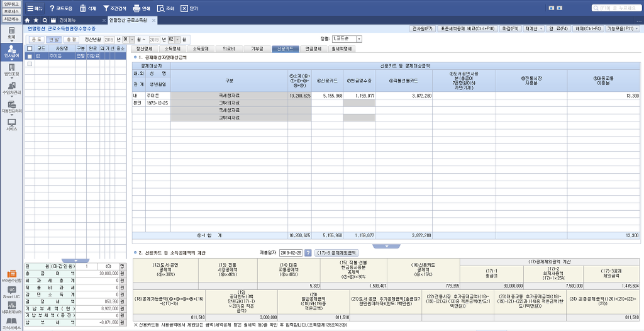644x331 pixels.
Task: Launch Smart UC from sidebar
Action: 11,293
